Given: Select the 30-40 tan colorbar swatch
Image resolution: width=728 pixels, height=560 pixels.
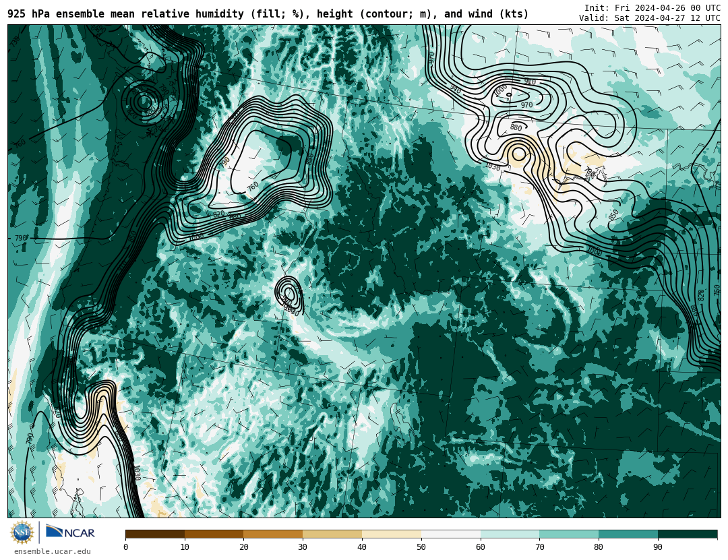Looking at the screenshot, I should pos(332,534).
